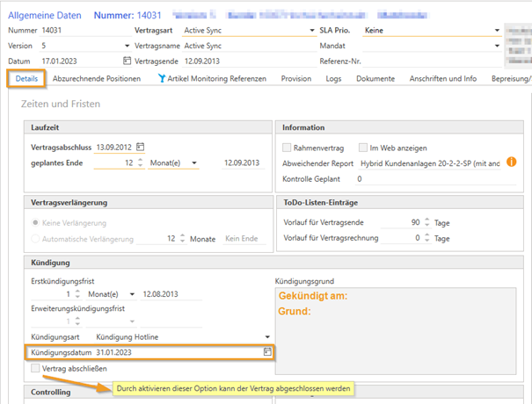
Task: Open the SLA Prio. dropdown
Action: click(x=497, y=30)
